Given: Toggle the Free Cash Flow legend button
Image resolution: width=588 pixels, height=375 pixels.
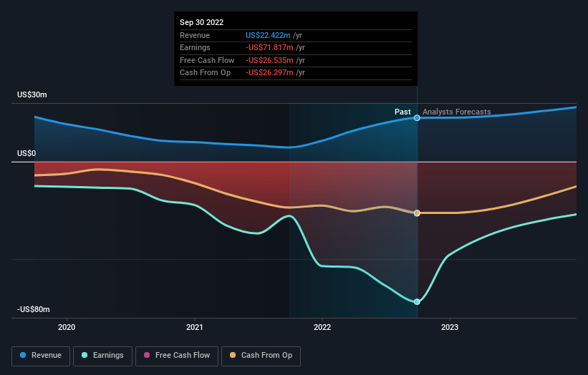Looking at the screenshot, I should click(177, 356).
